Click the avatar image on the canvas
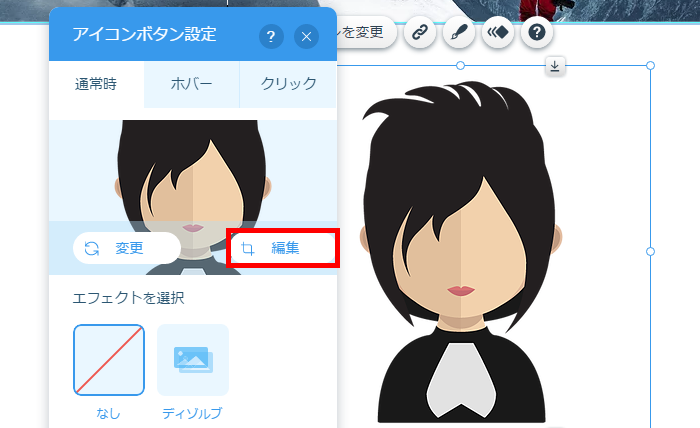Image resolution: width=700 pixels, height=428 pixels. (461, 252)
